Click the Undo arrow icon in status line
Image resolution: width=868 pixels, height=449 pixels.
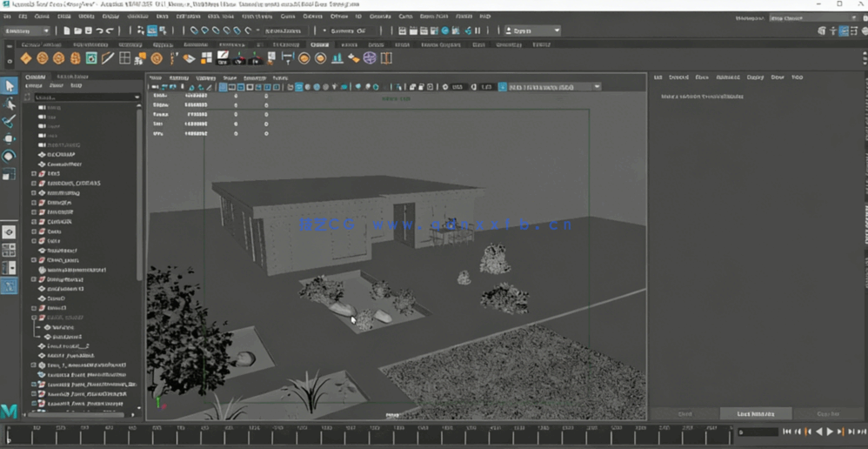98,30
